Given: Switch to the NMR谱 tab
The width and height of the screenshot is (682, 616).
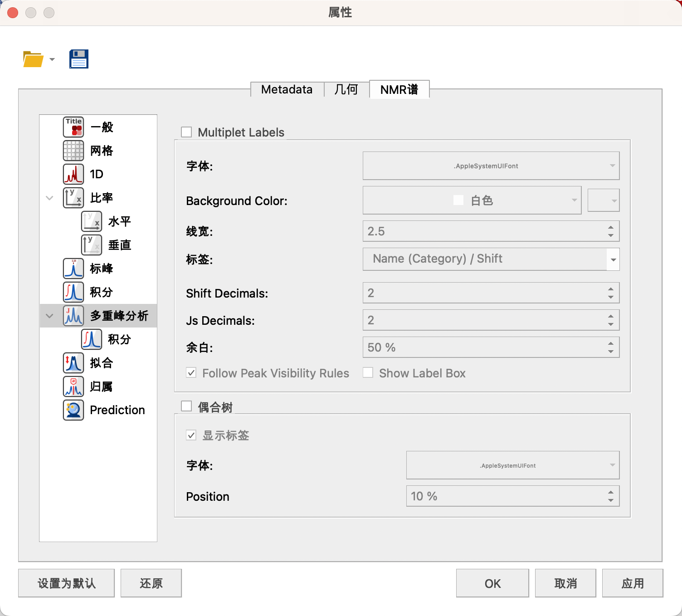Looking at the screenshot, I should (x=399, y=89).
